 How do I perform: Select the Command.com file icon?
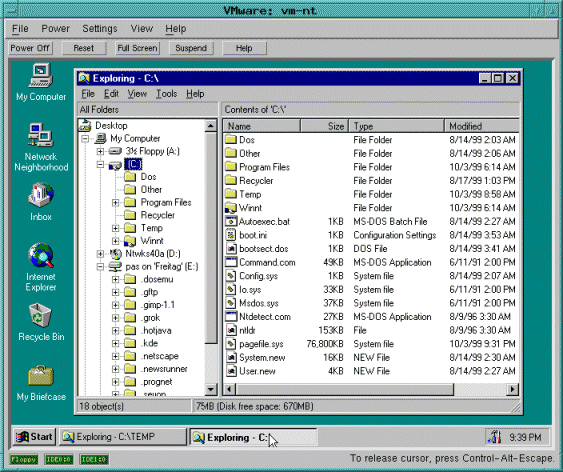[x=231, y=262]
